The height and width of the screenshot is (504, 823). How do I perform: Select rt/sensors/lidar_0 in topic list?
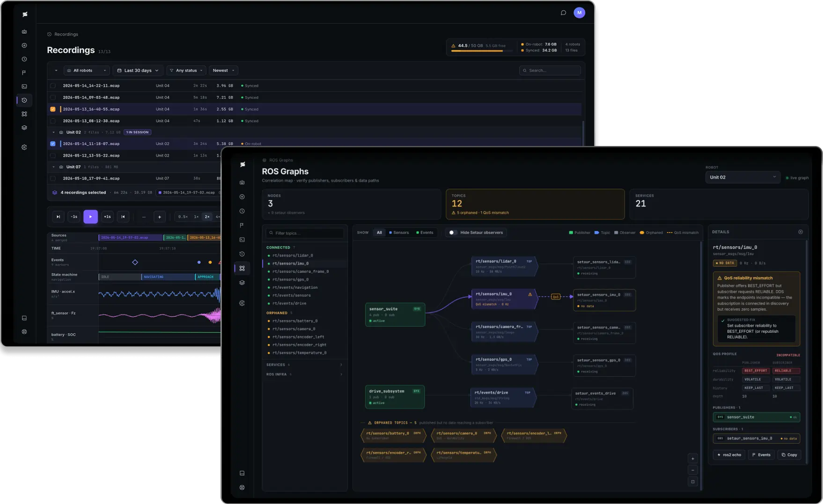click(304, 256)
